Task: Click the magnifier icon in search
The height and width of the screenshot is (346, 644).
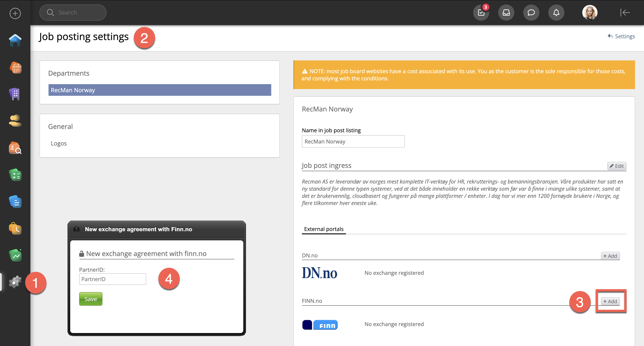Action: pos(50,13)
